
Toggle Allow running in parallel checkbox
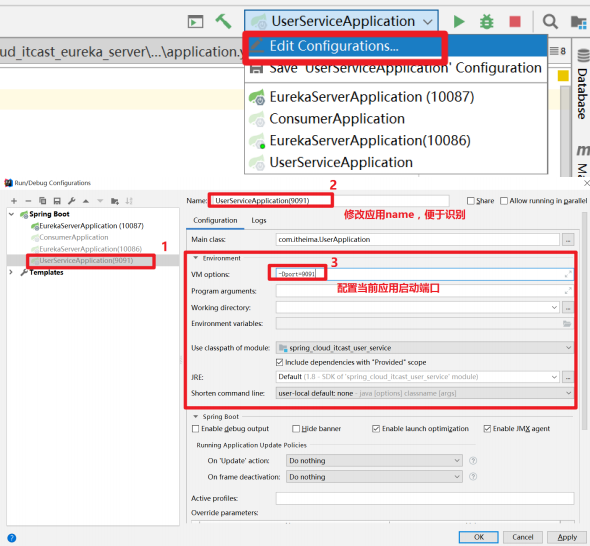pos(504,201)
